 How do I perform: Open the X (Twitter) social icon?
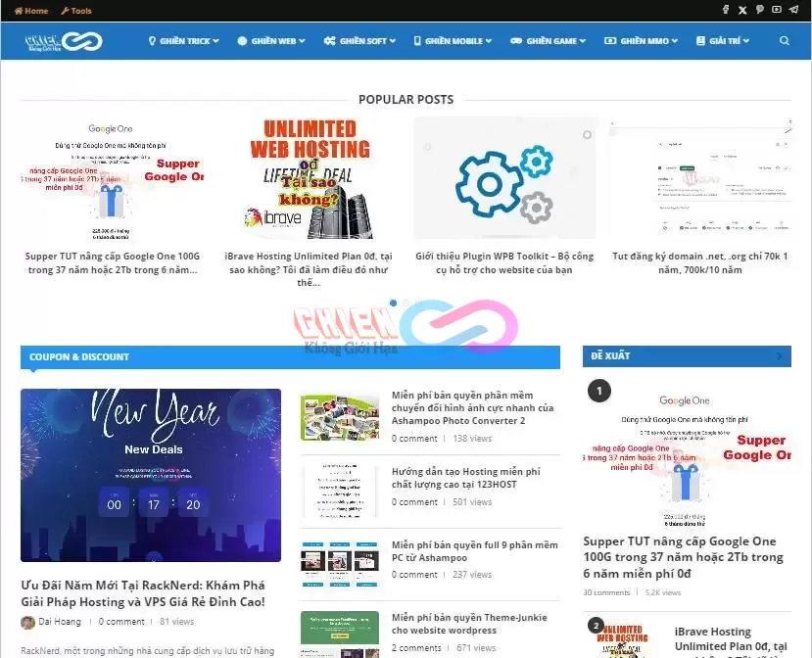point(742,10)
